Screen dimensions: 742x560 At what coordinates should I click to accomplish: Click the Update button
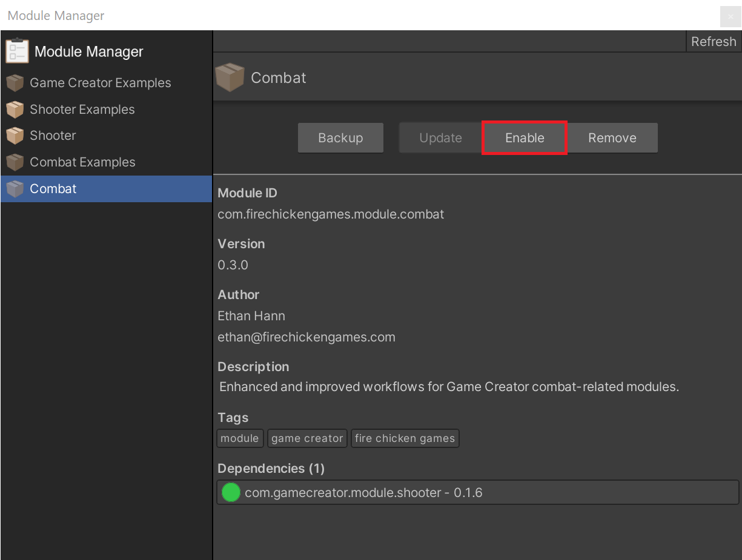[x=440, y=138]
